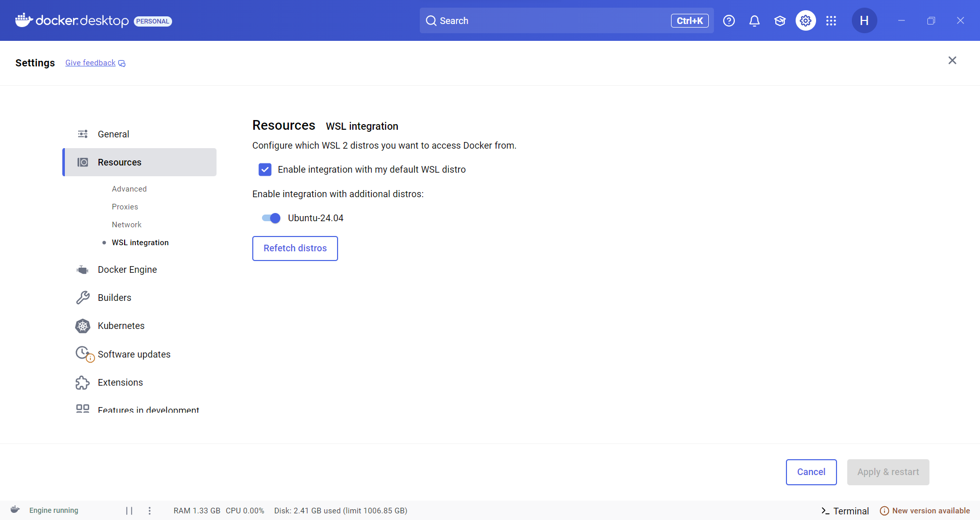Open Software updates settings
This screenshot has width=980, height=520.
(139, 354)
